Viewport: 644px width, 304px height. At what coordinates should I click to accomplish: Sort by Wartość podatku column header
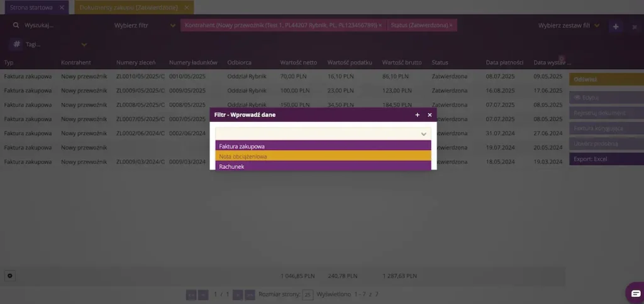[350, 63]
